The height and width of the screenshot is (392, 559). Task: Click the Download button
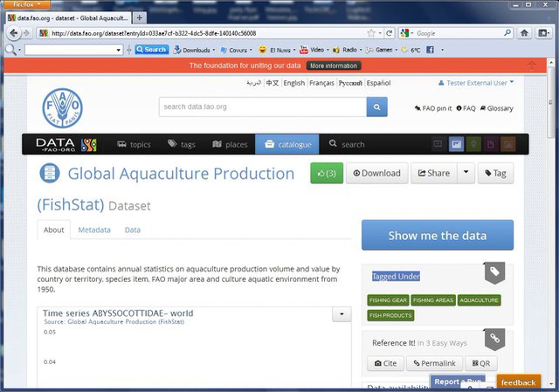(377, 173)
